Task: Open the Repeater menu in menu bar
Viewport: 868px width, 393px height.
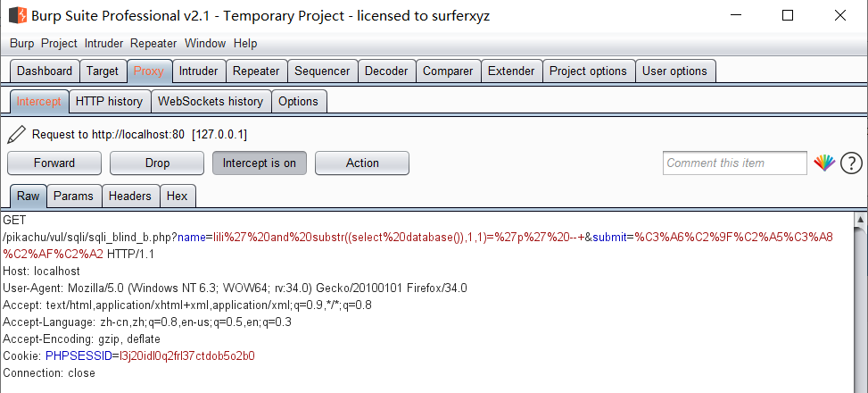Action: click(x=153, y=43)
